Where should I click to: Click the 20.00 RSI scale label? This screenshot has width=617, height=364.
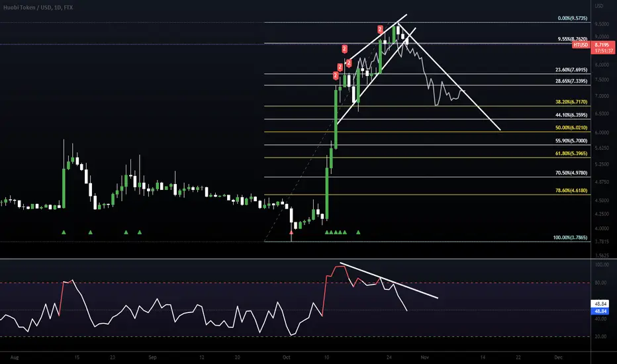pos(601,337)
